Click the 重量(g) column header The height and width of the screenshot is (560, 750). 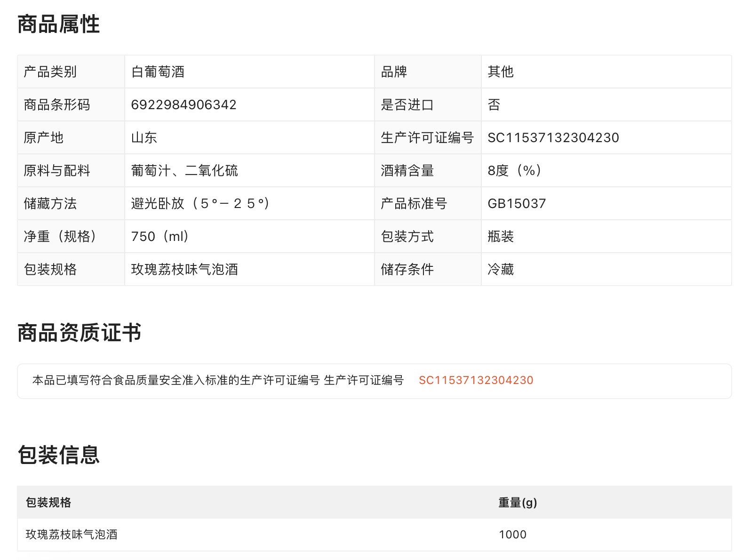(x=518, y=503)
